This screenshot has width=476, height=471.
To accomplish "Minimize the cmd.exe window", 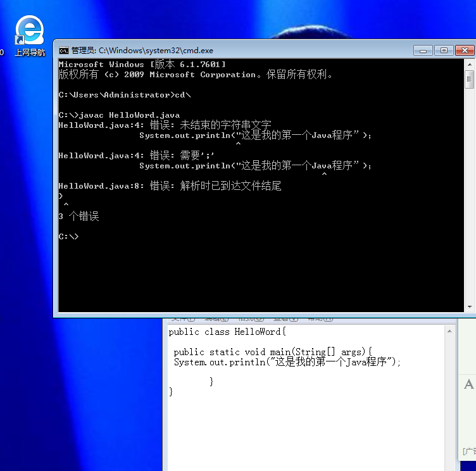I will (x=423, y=51).
